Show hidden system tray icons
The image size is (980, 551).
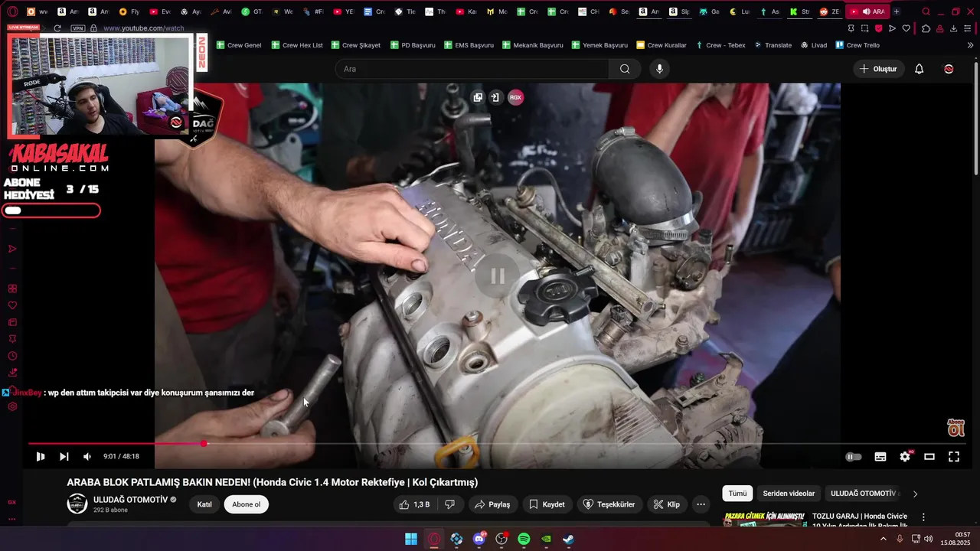pos(883,539)
